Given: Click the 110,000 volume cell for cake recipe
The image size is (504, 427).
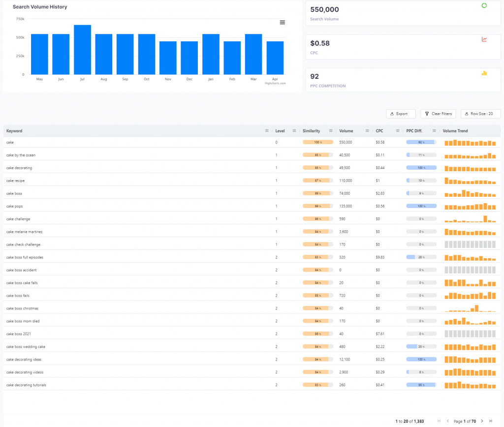Looking at the screenshot, I should point(346,181).
